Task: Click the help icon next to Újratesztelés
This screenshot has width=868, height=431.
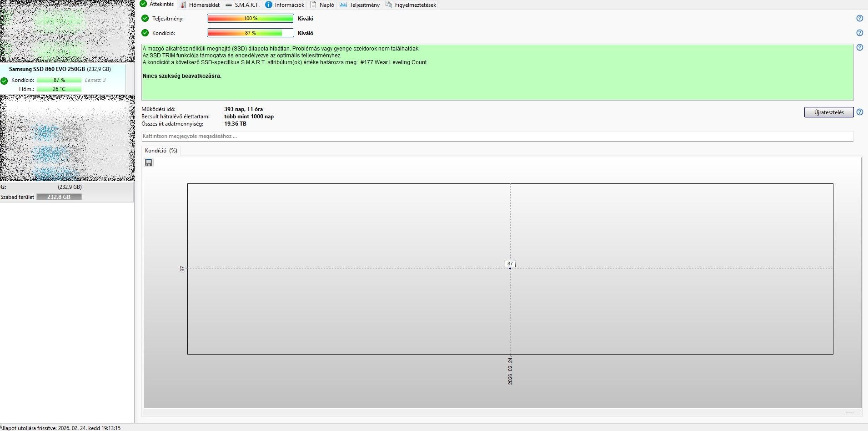Action: [859, 112]
